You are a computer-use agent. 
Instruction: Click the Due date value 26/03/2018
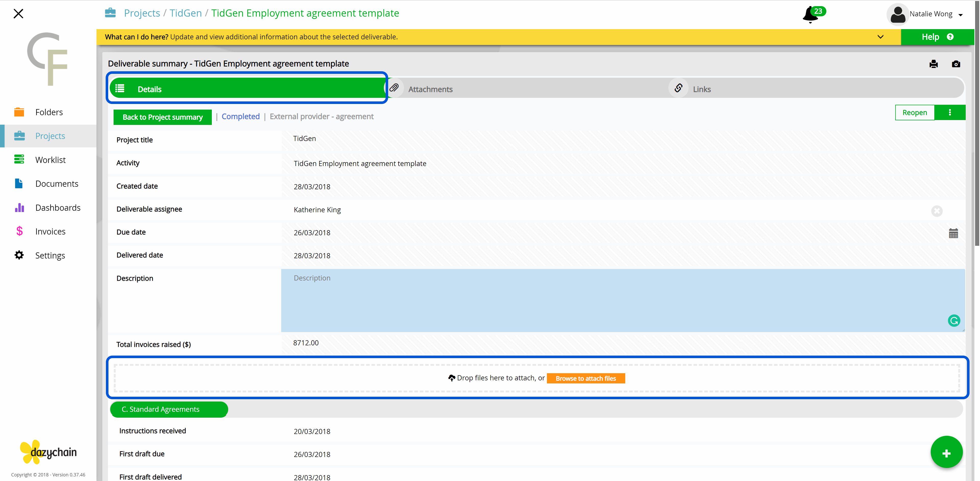[x=312, y=233]
